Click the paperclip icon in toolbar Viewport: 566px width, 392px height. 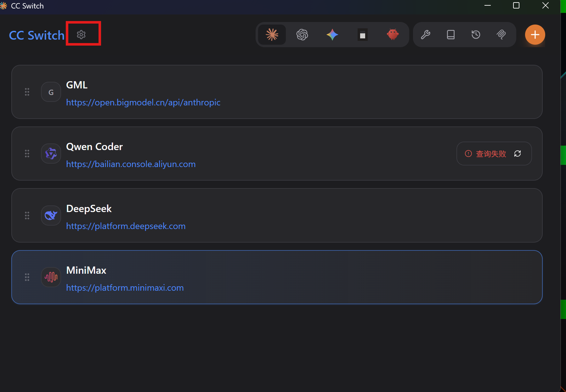(x=501, y=35)
